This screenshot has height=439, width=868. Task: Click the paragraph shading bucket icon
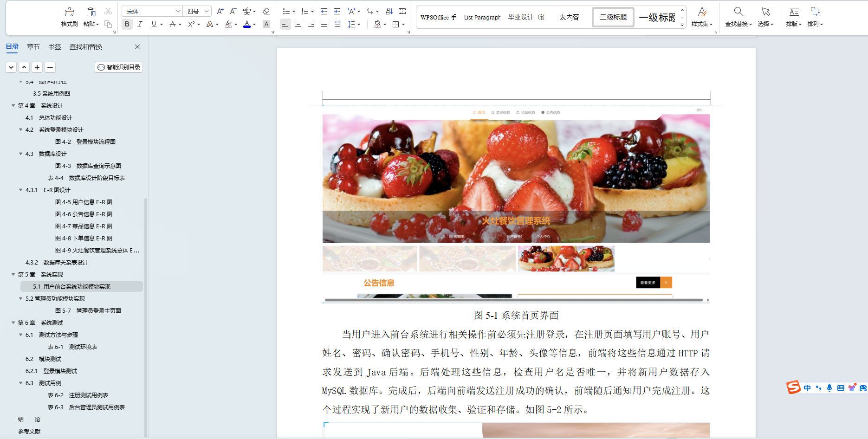pyautogui.click(x=377, y=24)
